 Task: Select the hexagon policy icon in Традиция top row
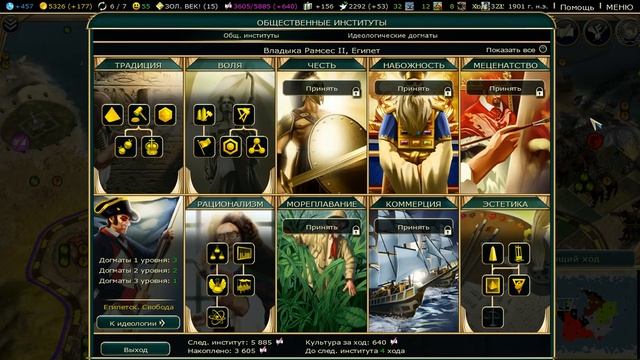(165, 115)
